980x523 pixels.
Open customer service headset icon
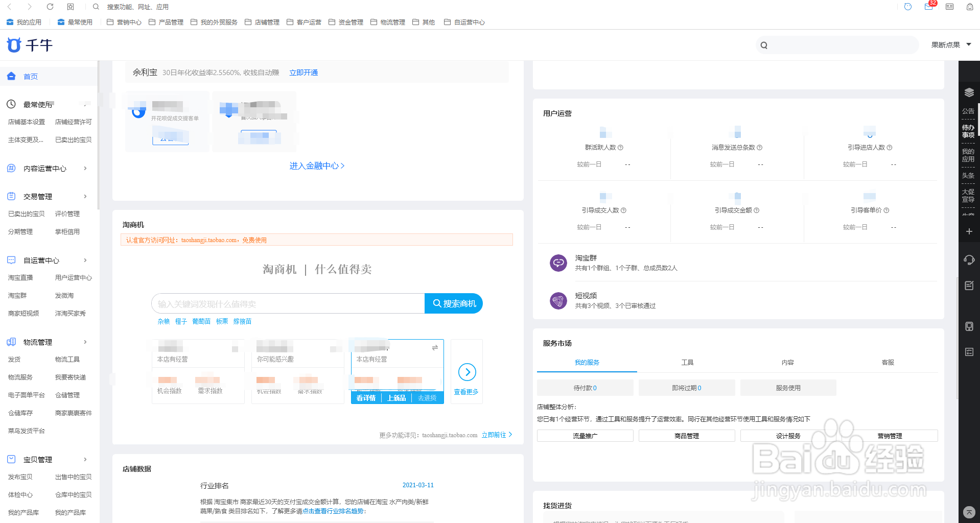pyautogui.click(x=969, y=260)
